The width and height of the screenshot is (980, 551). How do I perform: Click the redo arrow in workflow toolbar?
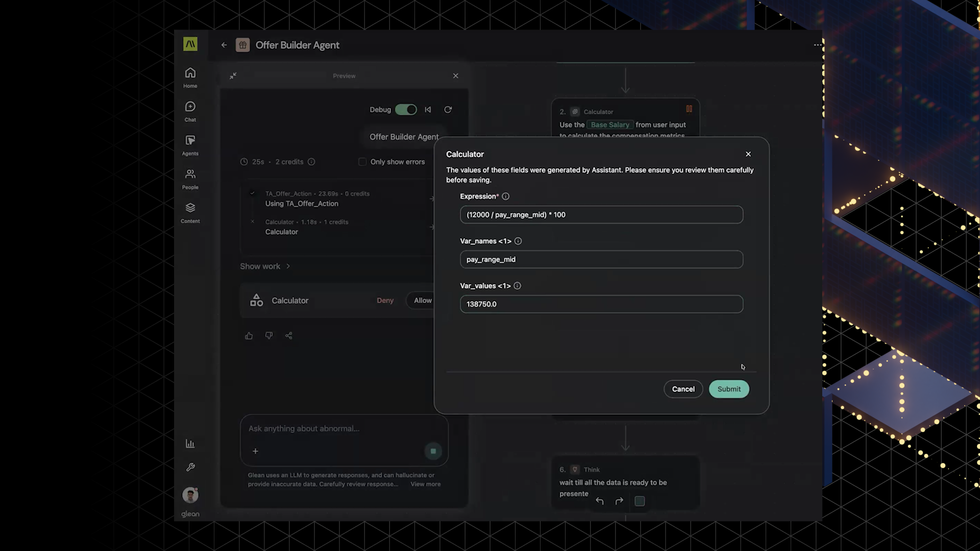[619, 501]
